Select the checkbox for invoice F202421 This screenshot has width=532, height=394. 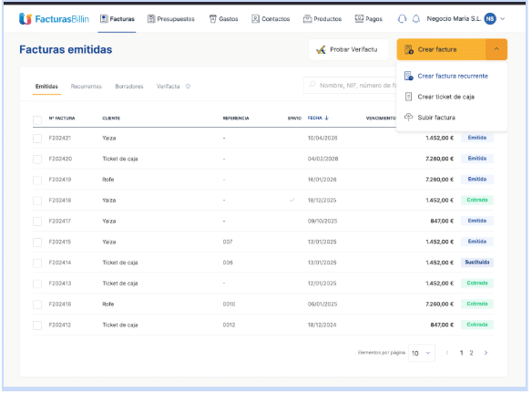point(37,139)
